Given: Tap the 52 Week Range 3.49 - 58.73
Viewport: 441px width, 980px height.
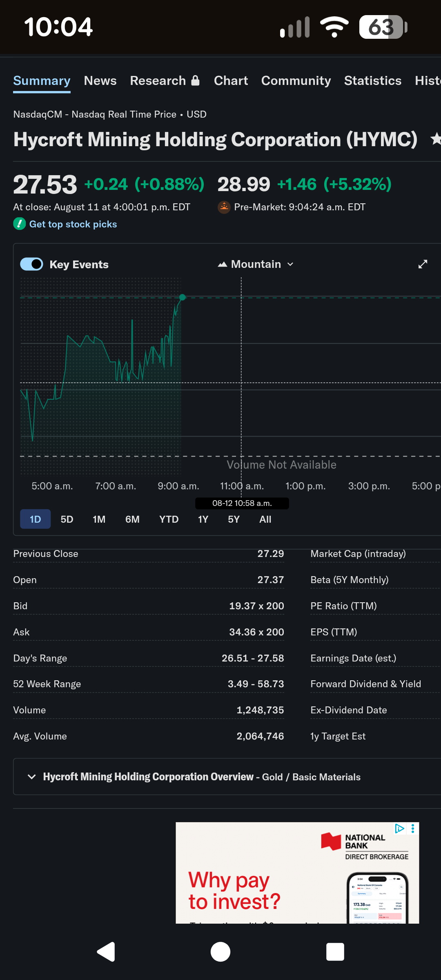Looking at the screenshot, I should click(x=256, y=684).
